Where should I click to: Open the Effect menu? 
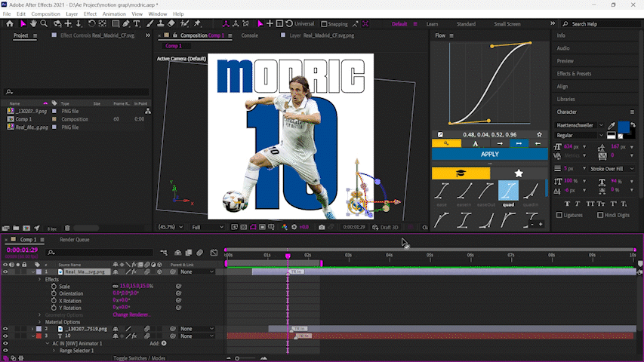[90, 14]
